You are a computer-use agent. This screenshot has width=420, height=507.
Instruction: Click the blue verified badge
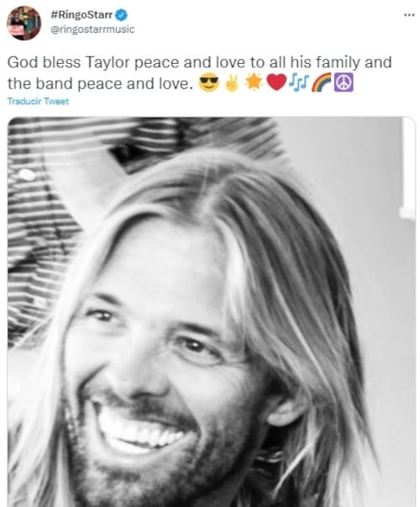pos(122,15)
